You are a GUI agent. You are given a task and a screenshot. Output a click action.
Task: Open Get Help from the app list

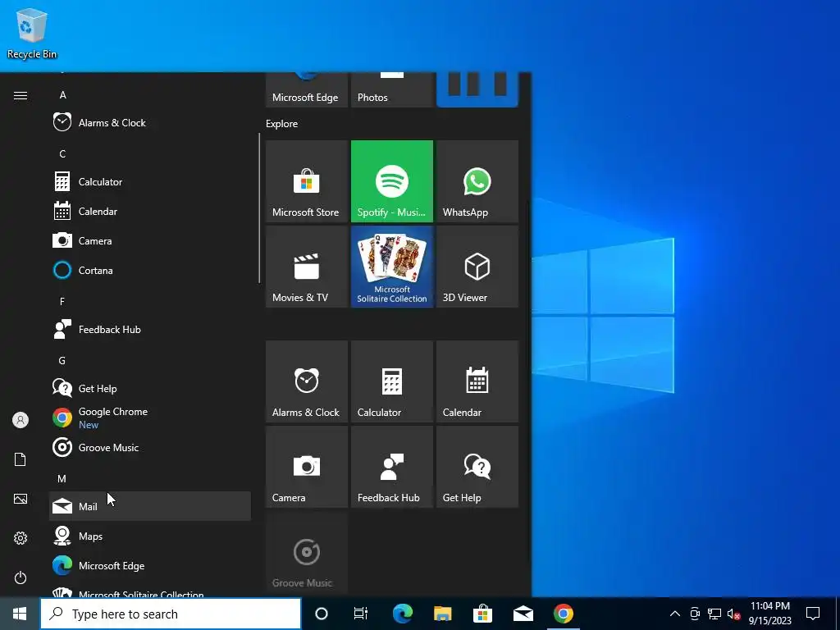150,388
